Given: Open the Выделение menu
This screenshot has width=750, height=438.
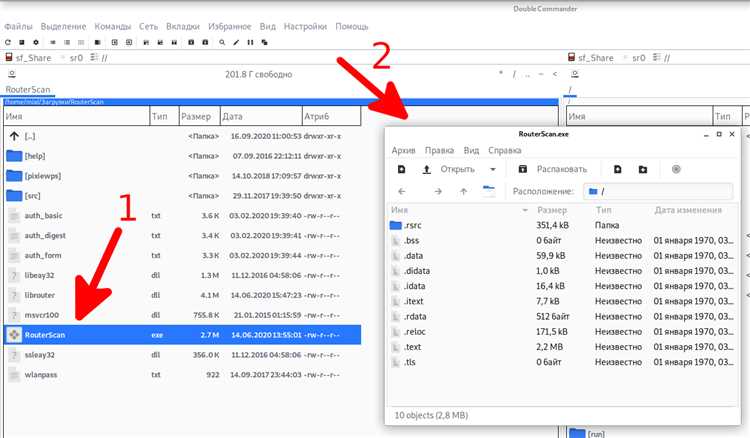Looking at the screenshot, I should click(64, 26).
